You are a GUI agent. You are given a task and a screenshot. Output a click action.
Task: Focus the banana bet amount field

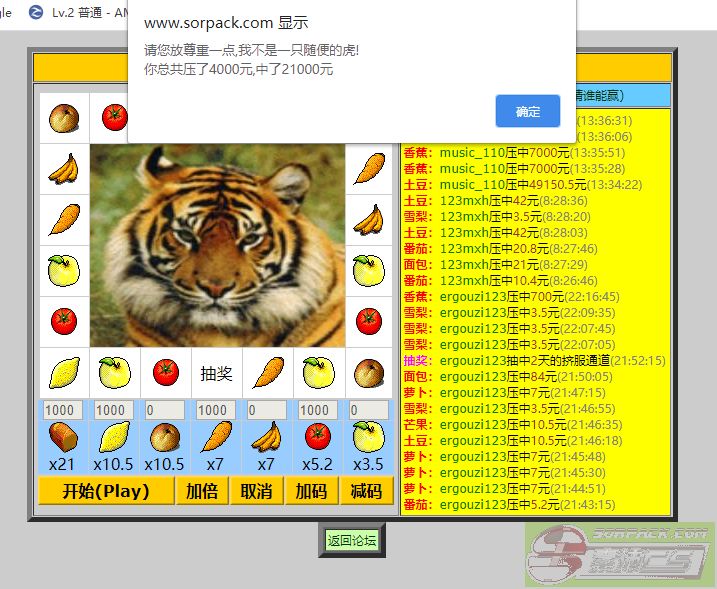point(266,410)
